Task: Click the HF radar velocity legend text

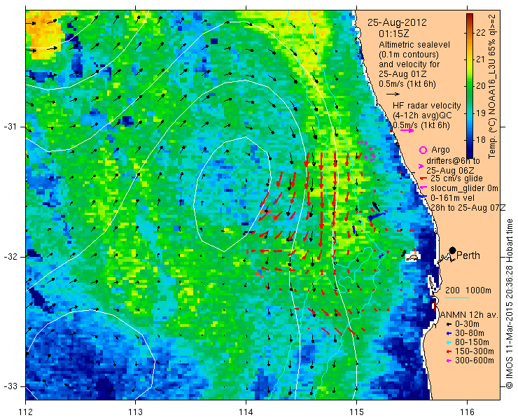Action: pos(427,106)
